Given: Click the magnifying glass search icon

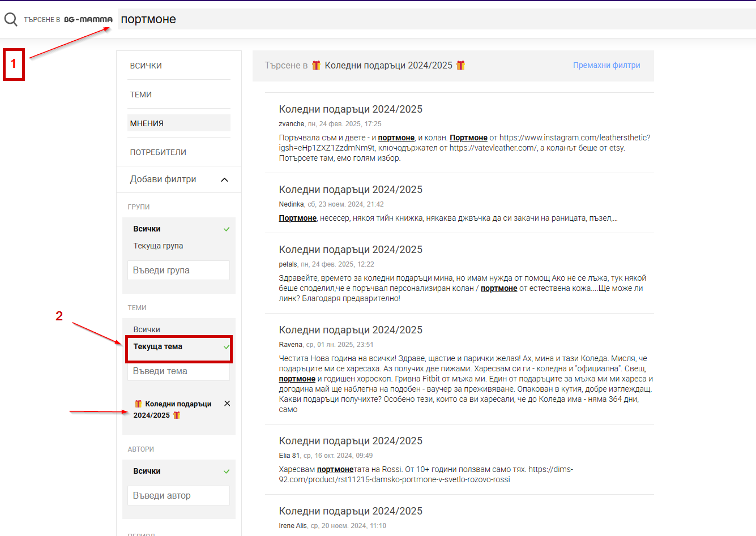Looking at the screenshot, I should point(11,20).
